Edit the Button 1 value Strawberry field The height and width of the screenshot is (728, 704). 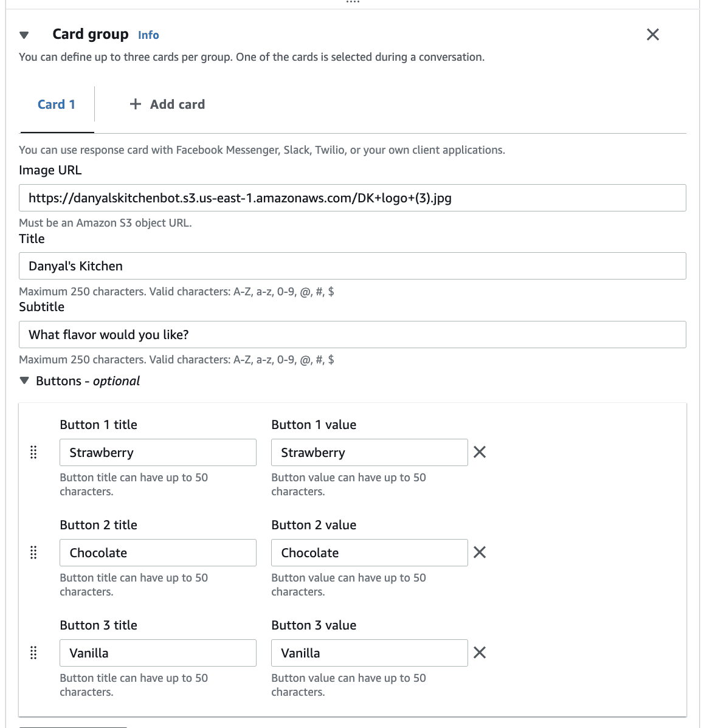coord(370,453)
